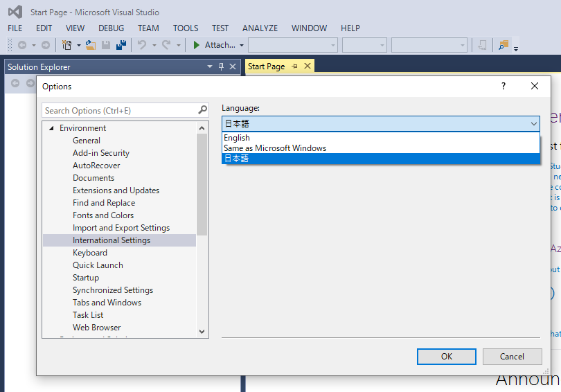The image size is (561, 392).
Task: Click the Save All toolbar icon
Action: point(121,45)
